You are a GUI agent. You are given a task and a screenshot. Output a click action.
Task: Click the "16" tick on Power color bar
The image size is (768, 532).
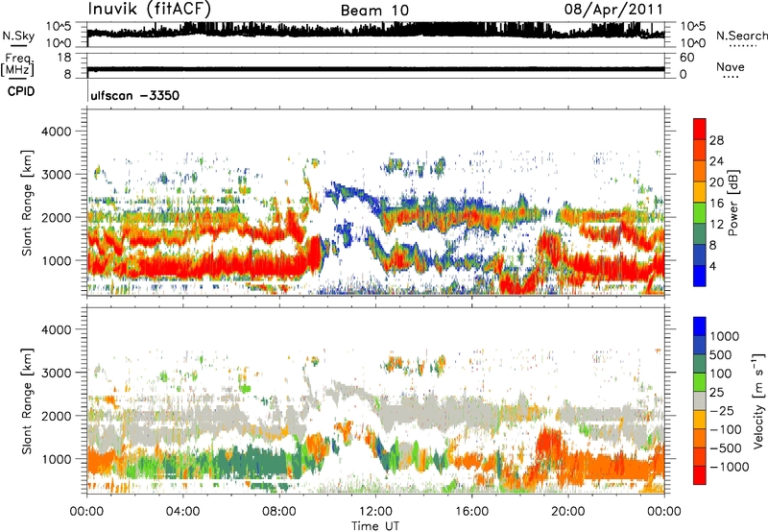click(x=716, y=204)
